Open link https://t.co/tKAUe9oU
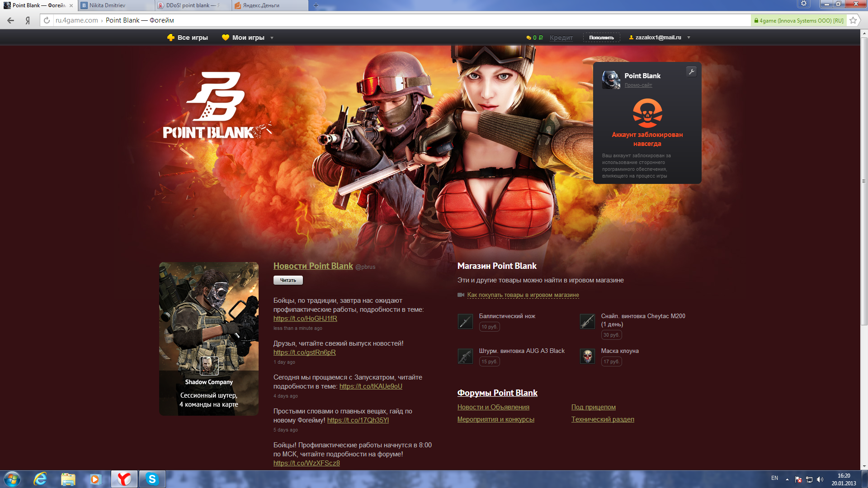This screenshot has height=488, width=868. (x=371, y=386)
